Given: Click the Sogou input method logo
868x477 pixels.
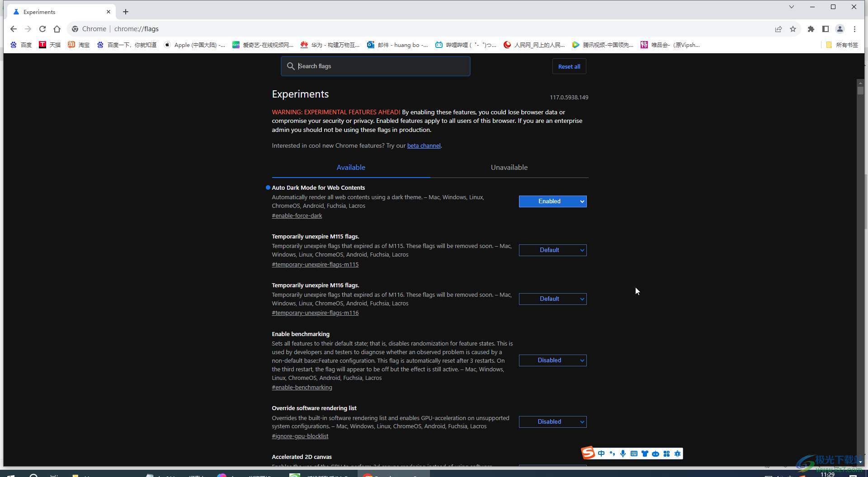Looking at the screenshot, I should point(588,453).
